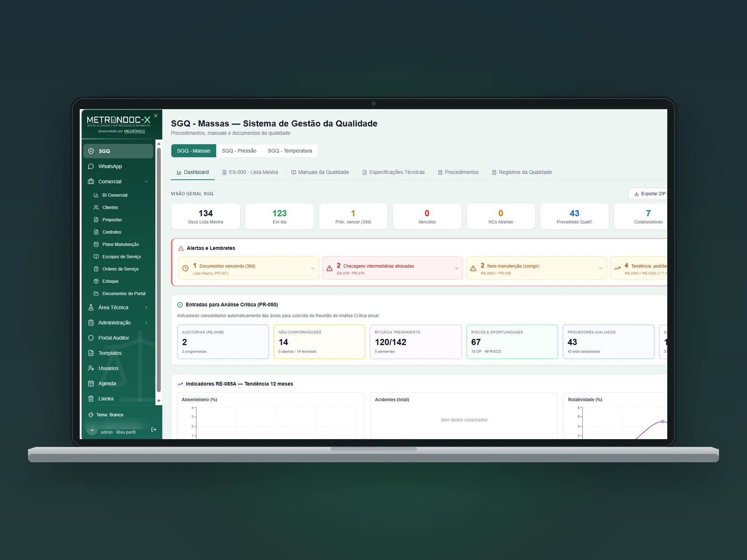This screenshot has width=747, height=560.
Task: Click the BI Comercial chart icon
Action: pyautogui.click(x=96, y=195)
